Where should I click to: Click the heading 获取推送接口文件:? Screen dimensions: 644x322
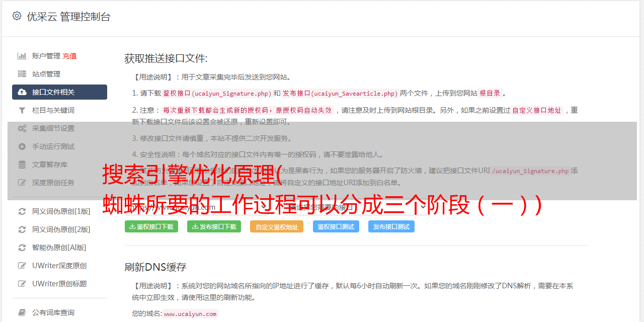click(166, 58)
